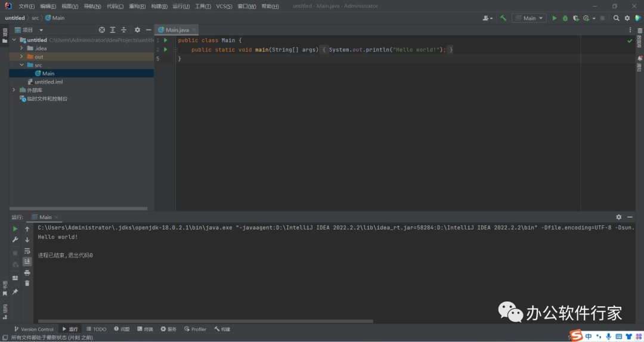
Task: Expand the .idea folder in project tree
Action: [x=22, y=48]
